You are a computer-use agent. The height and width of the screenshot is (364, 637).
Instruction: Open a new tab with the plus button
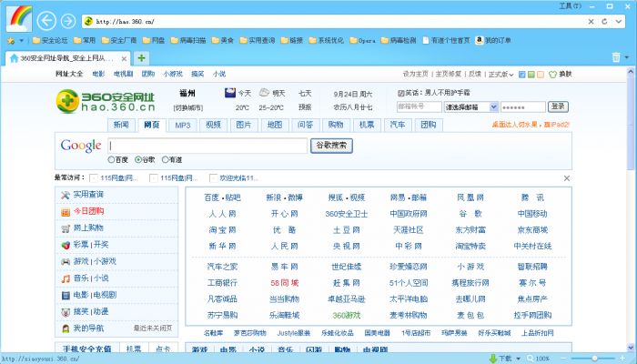(x=141, y=58)
